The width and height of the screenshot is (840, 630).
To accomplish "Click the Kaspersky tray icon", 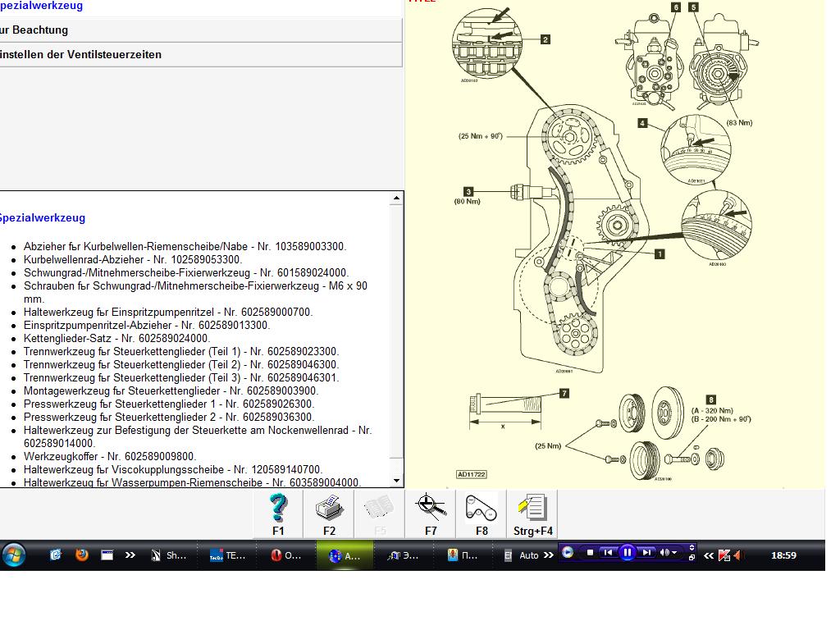I will click(724, 555).
